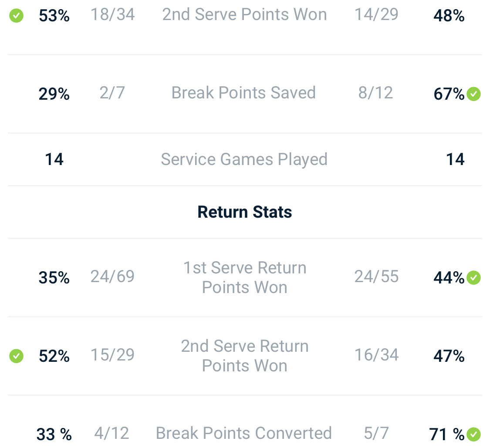This screenshot has width=483, height=448.
Task: Click the 1st Serve Return Points Won label
Action: 245,277
